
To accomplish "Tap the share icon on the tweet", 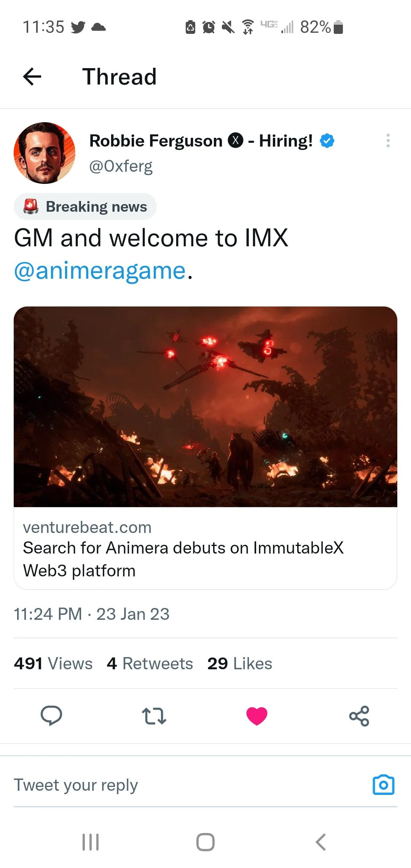I will tap(359, 715).
